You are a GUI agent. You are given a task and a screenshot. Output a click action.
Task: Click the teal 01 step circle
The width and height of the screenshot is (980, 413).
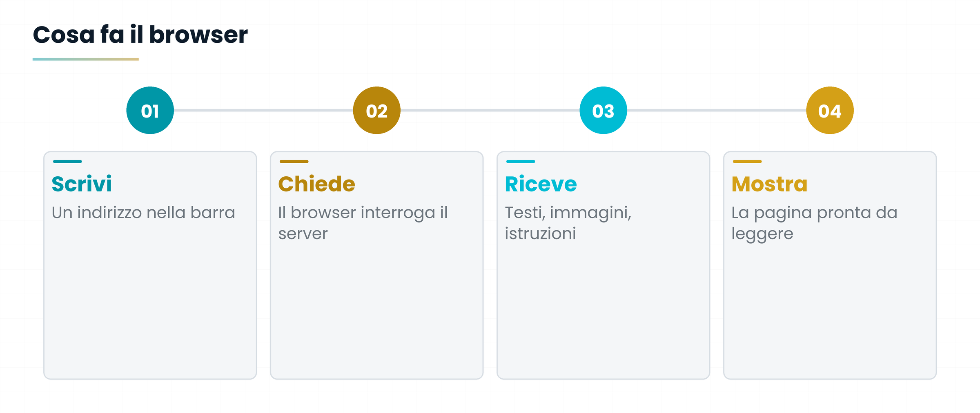click(x=150, y=110)
